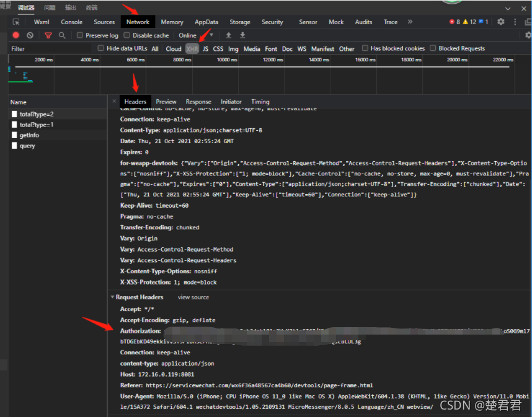Switch to the Sources tab

point(104,22)
